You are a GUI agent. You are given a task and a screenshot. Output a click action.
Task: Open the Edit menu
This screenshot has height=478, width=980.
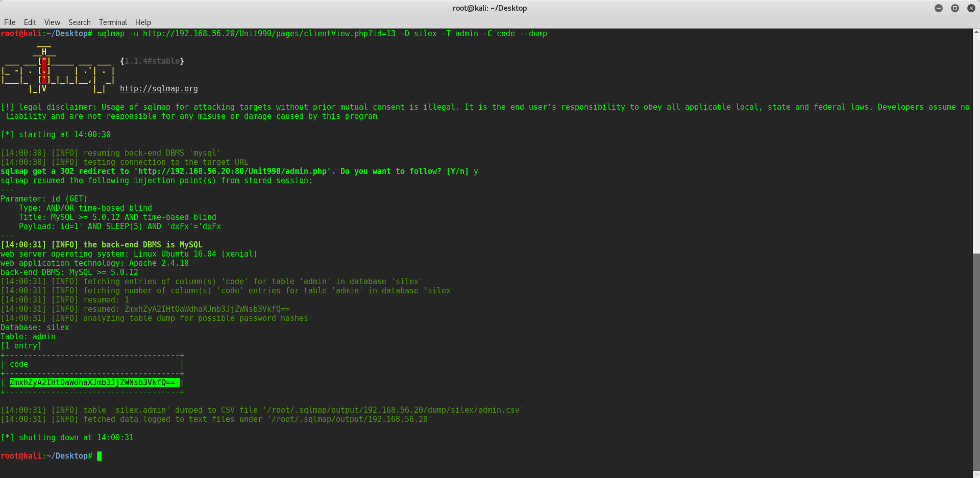tap(30, 22)
